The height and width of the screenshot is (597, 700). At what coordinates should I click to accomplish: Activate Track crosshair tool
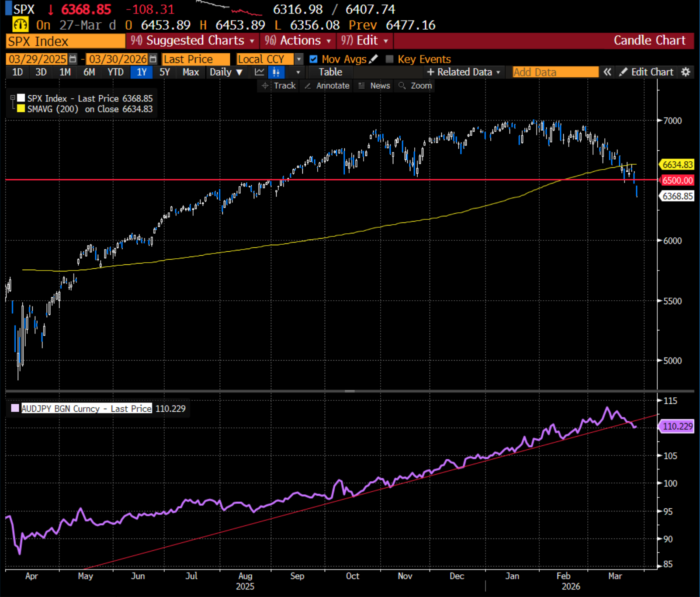tap(279, 86)
